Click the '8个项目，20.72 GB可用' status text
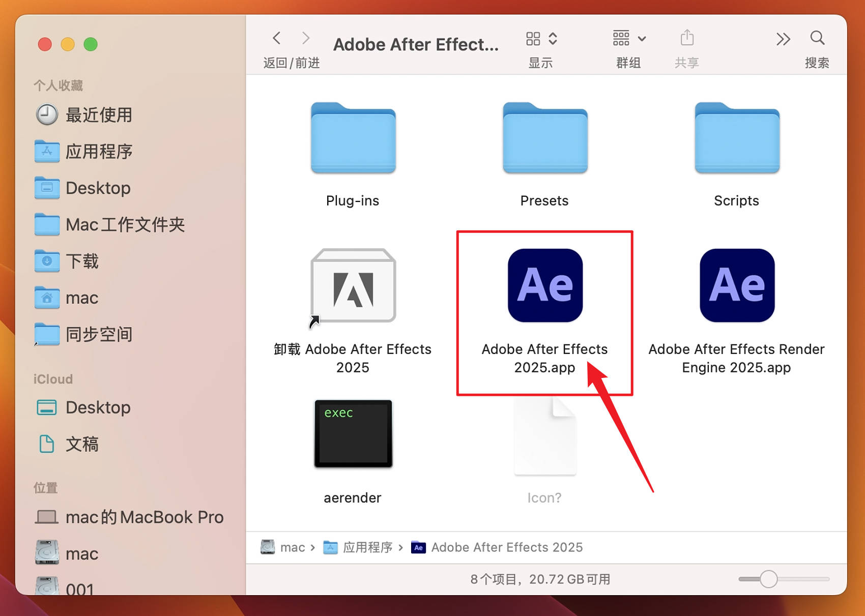This screenshot has height=616, width=865. 540,579
